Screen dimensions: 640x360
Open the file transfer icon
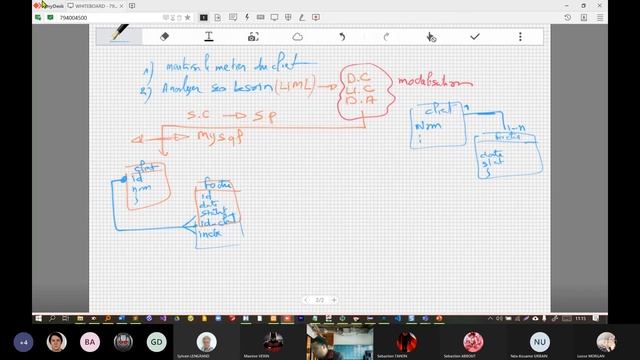218,17
